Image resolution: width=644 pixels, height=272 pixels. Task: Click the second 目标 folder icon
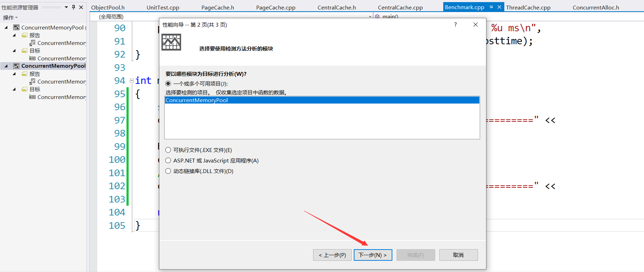click(x=24, y=89)
